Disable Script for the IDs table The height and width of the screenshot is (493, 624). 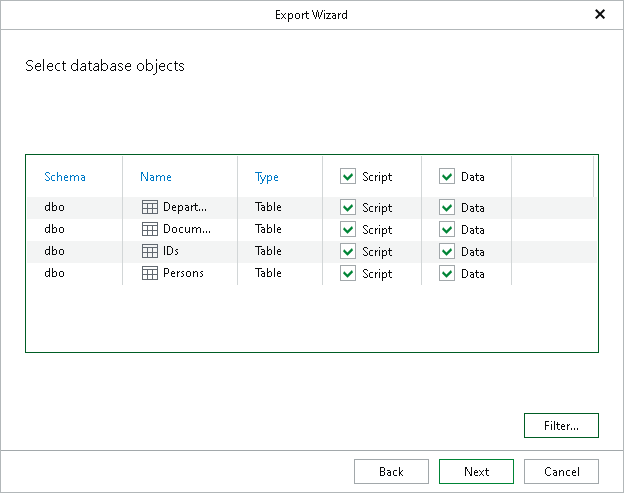[348, 252]
